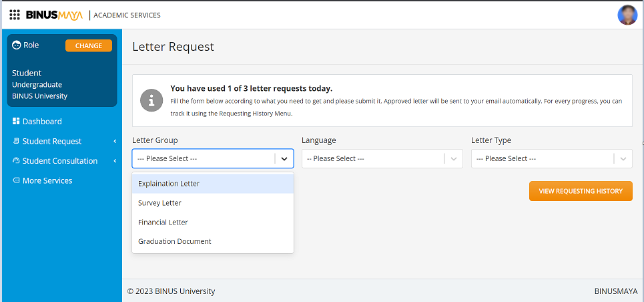Expand the Student Consultation submenu chevron
This screenshot has height=302, width=644.
coord(115,161)
